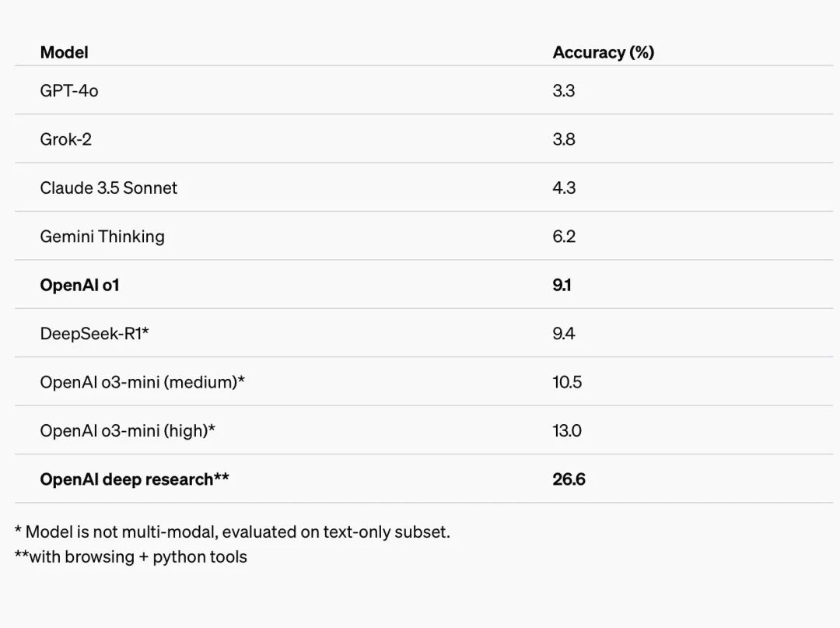Select the Grok-2 row label
840x628 pixels.
click(65, 139)
